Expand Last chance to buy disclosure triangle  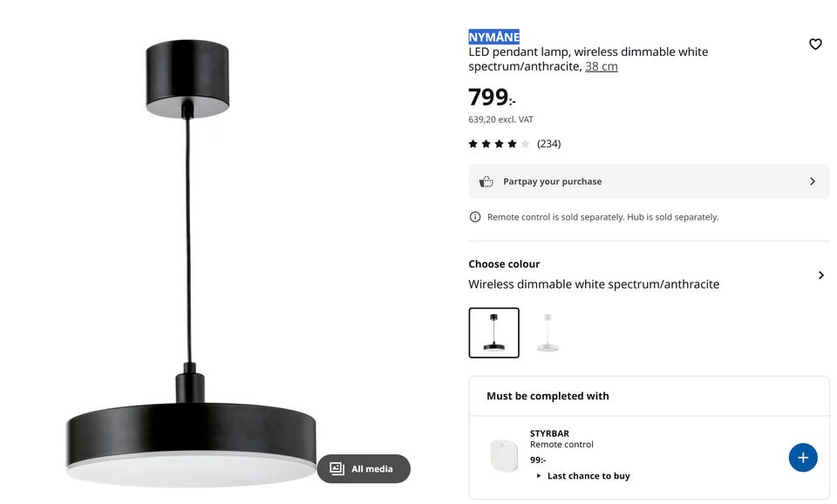539,476
